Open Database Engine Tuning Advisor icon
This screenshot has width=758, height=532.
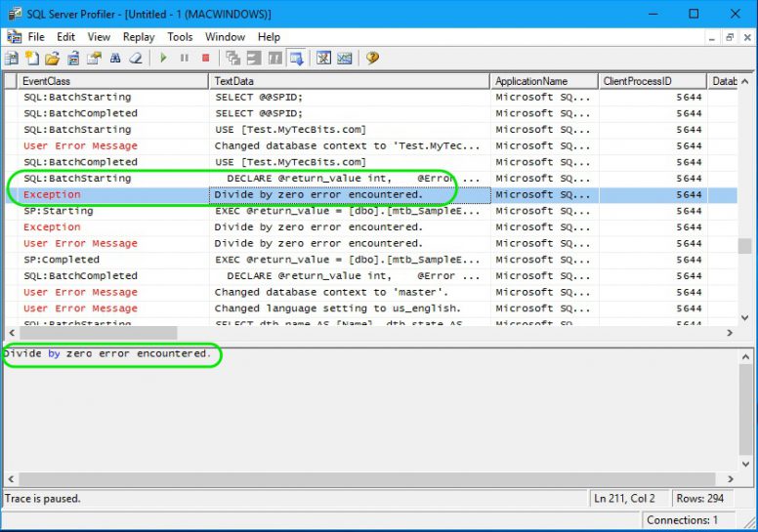pyautogui.click(x=323, y=59)
